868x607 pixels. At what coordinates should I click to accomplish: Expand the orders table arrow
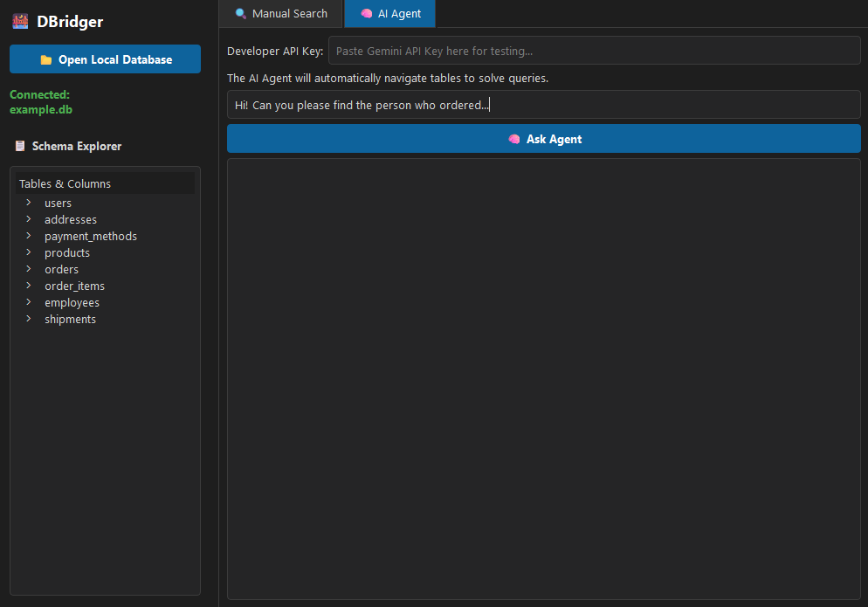pyautogui.click(x=29, y=269)
